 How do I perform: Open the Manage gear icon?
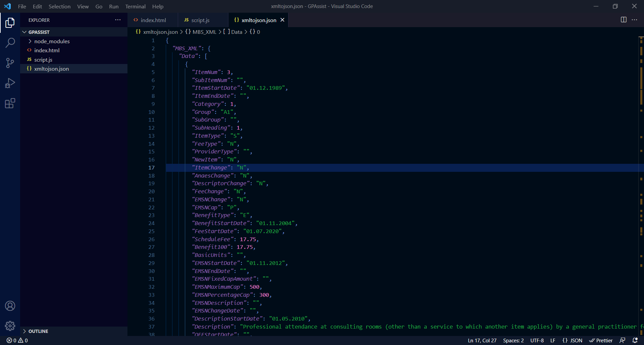[x=10, y=326]
